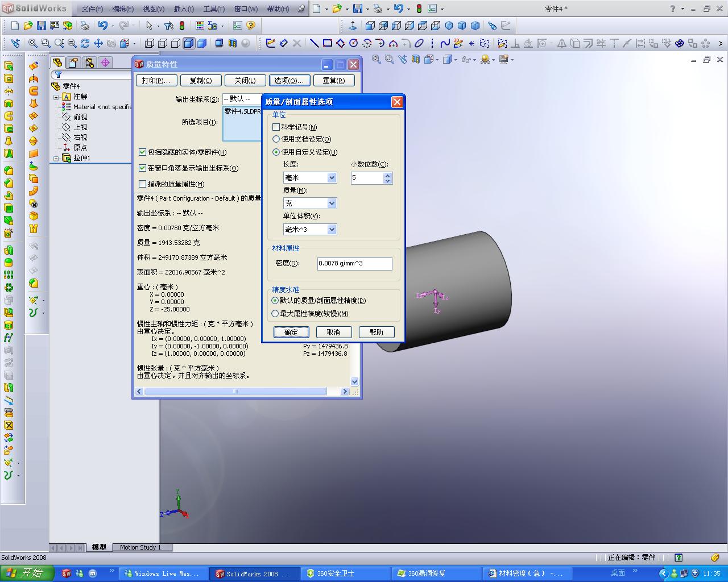The image size is (728, 582).
Task: Click the 确定 button in options dialog
Action: pos(291,332)
